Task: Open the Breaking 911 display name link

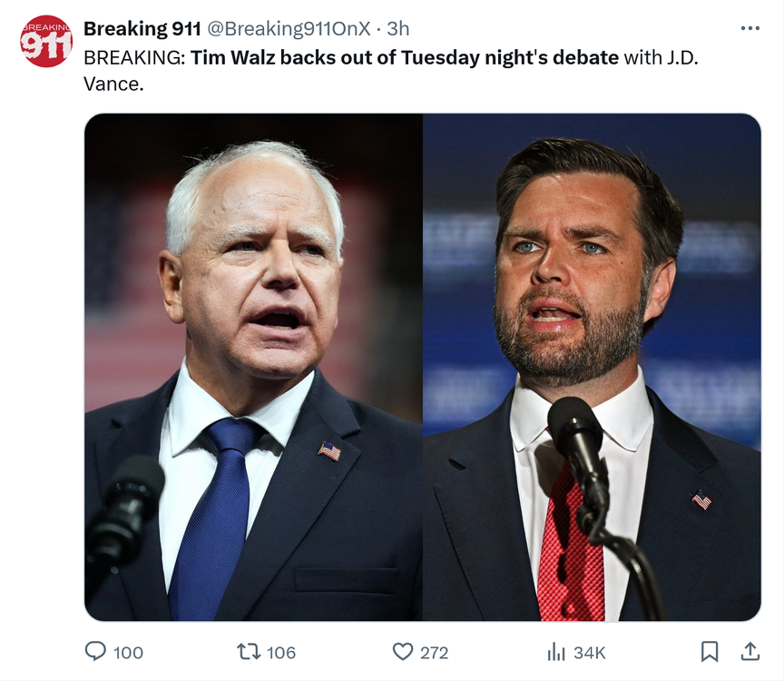Action: [142, 29]
